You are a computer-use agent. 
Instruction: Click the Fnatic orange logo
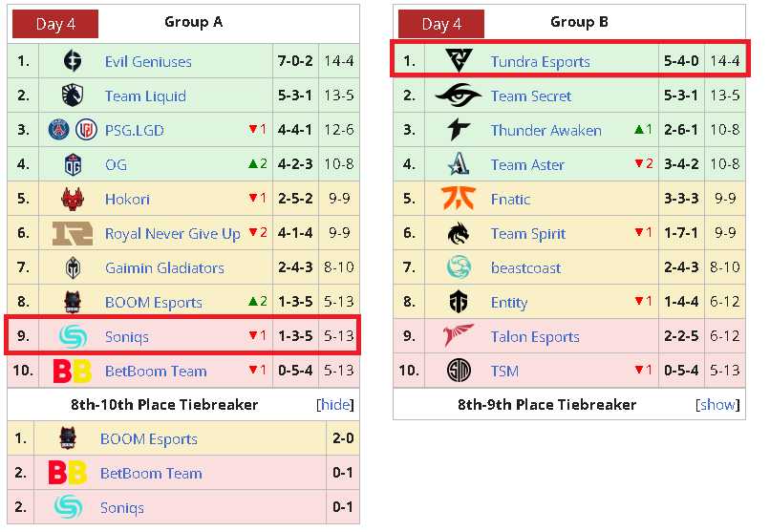(x=459, y=199)
